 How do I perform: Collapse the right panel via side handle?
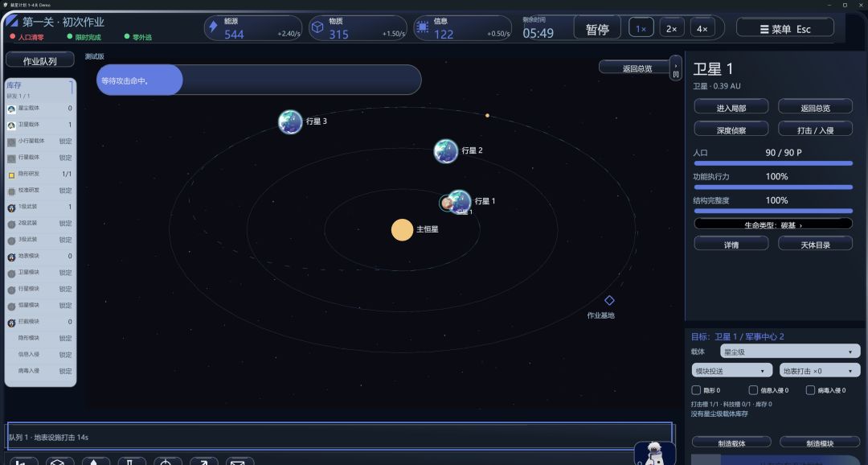click(x=675, y=68)
